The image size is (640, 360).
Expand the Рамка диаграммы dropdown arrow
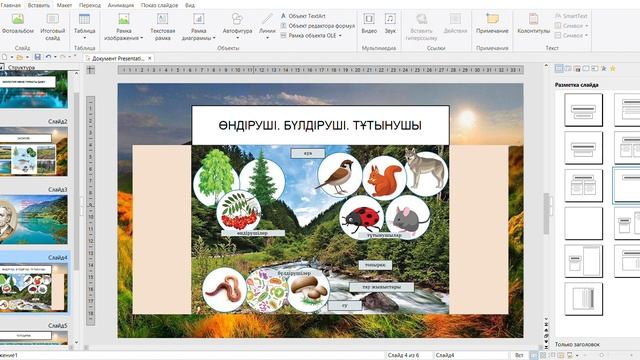click(x=214, y=38)
